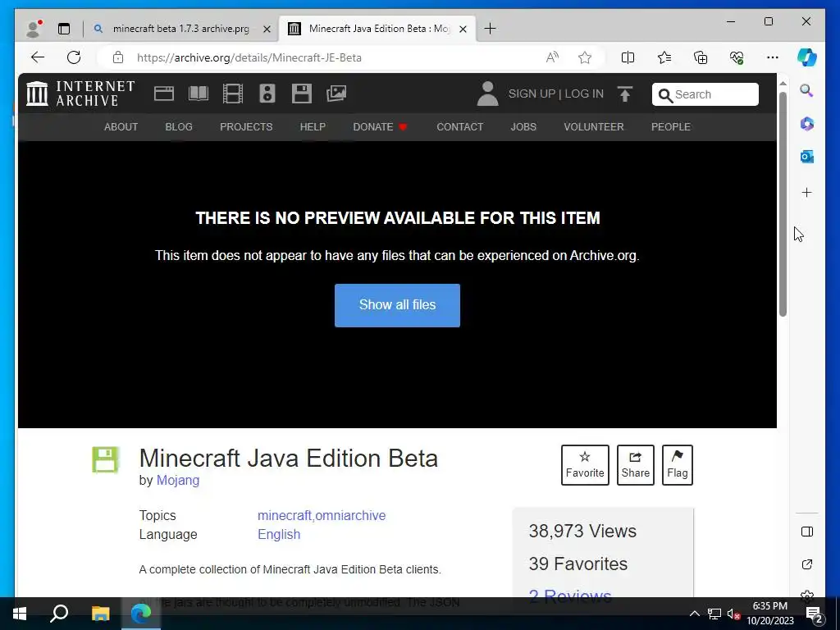This screenshot has width=840, height=630.
Task: Open Windows taskbar search
Action: pyautogui.click(x=59, y=614)
